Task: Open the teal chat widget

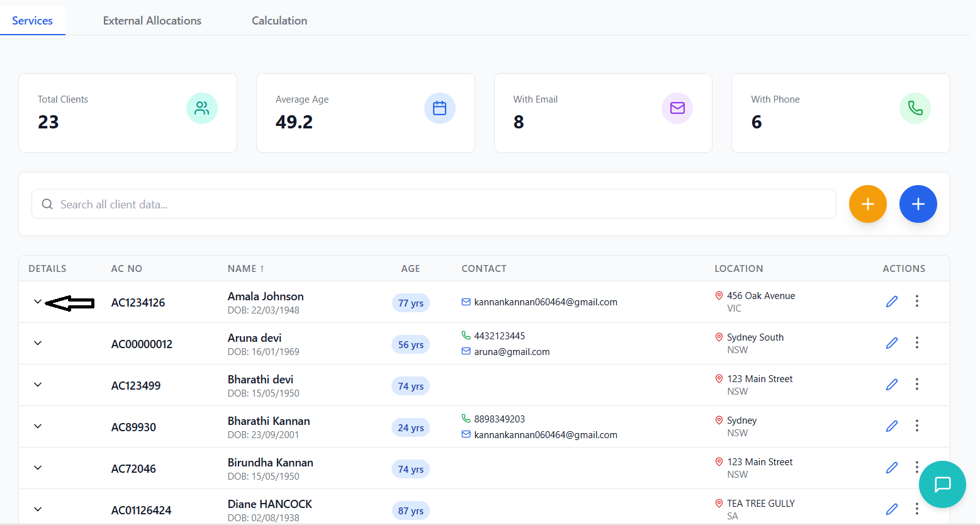Action: [x=942, y=484]
